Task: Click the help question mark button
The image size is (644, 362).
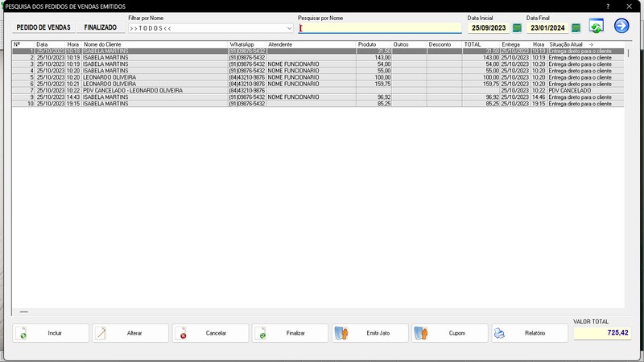Action: (608, 6)
